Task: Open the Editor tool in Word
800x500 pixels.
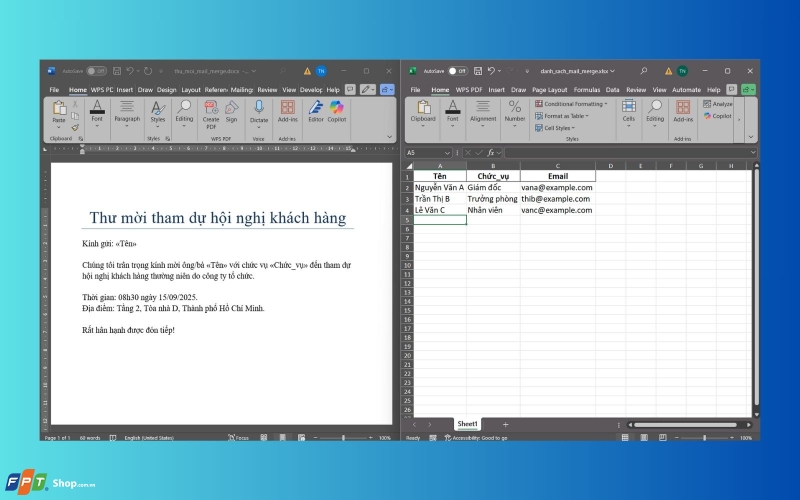Action: click(316, 112)
